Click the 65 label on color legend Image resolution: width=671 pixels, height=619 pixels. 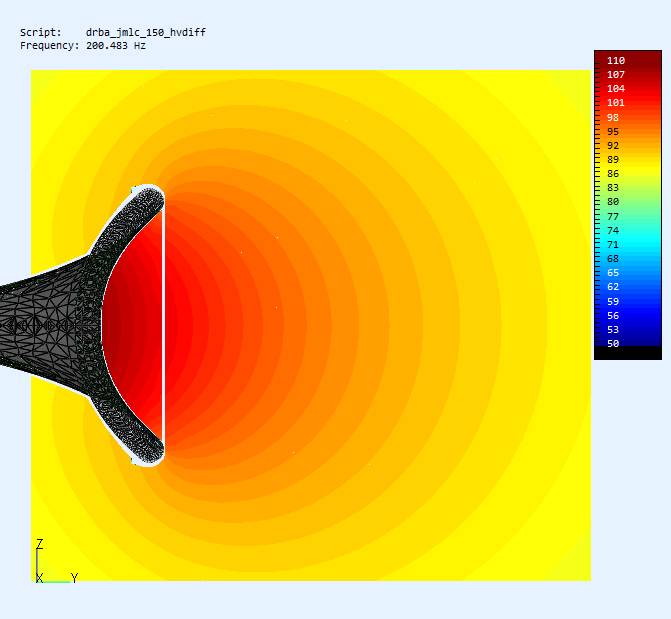(613, 273)
